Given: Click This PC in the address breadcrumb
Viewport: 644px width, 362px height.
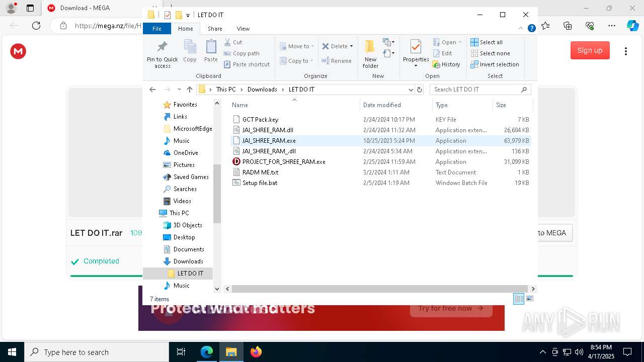Looking at the screenshot, I should 226,89.
